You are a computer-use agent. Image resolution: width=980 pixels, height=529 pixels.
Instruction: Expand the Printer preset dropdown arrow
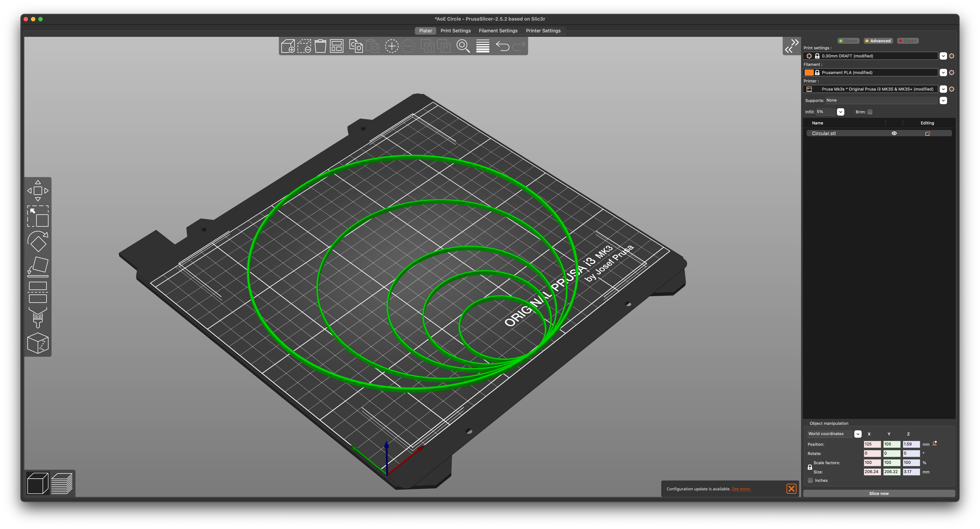click(944, 89)
